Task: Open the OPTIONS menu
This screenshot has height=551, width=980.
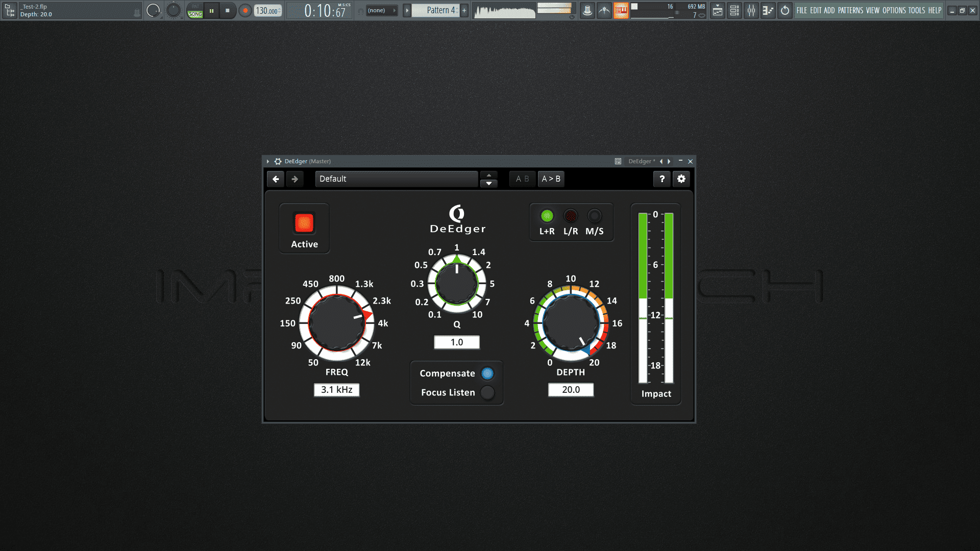Action: coord(894,10)
